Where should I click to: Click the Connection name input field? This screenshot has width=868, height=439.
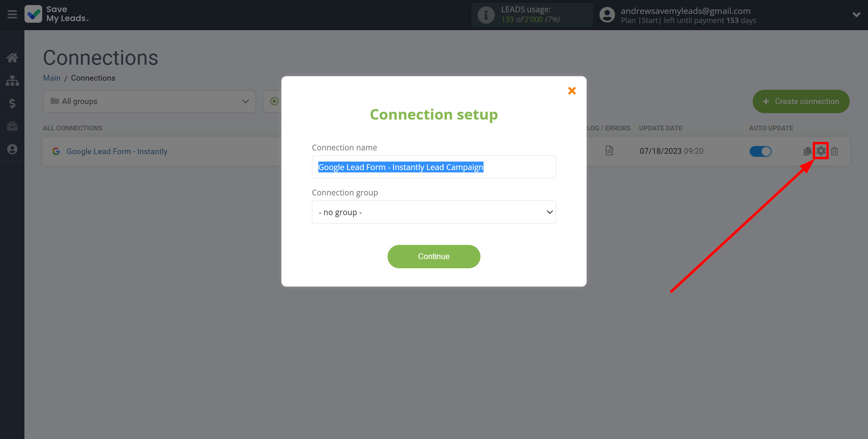(x=434, y=167)
